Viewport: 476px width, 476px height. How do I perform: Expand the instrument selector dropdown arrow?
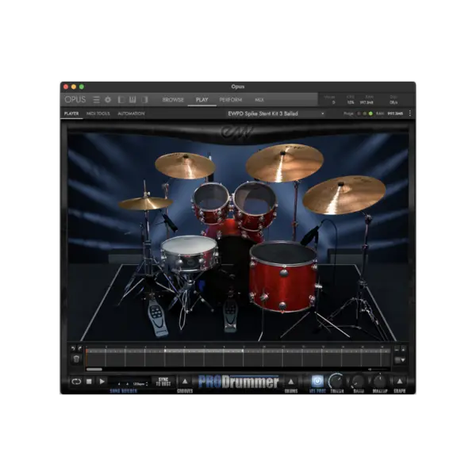[x=323, y=113]
